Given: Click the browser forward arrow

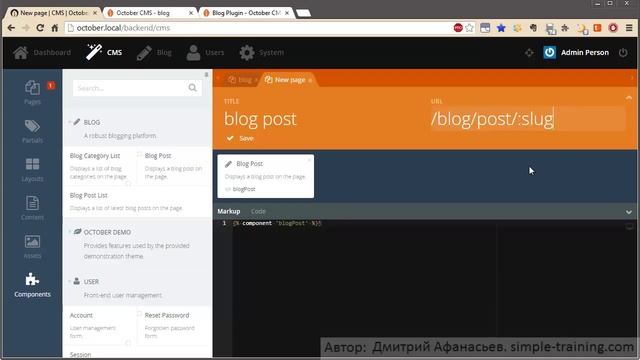Looking at the screenshot, I should tap(25, 28).
